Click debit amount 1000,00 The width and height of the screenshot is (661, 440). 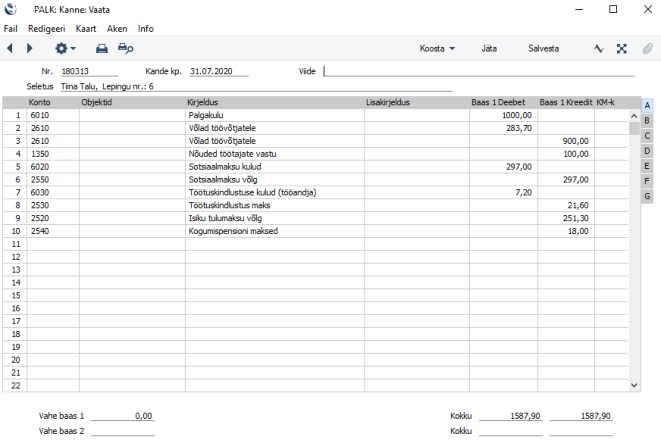pos(503,115)
